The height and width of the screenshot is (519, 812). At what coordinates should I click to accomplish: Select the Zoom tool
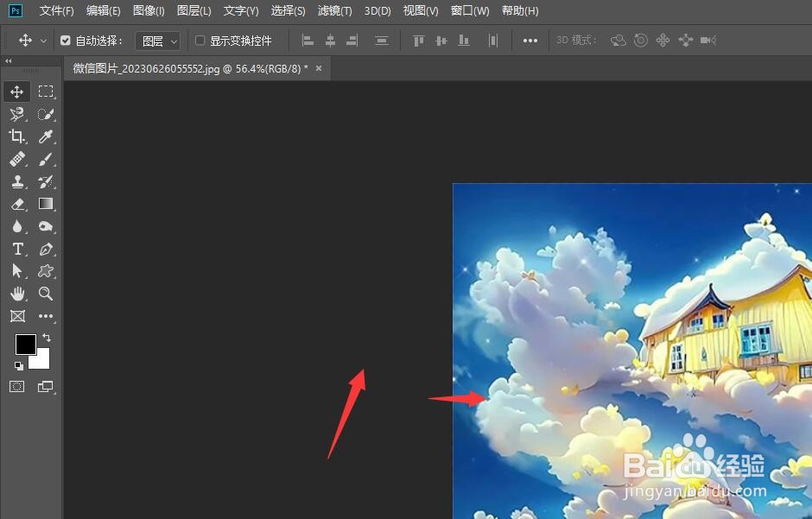click(46, 294)
